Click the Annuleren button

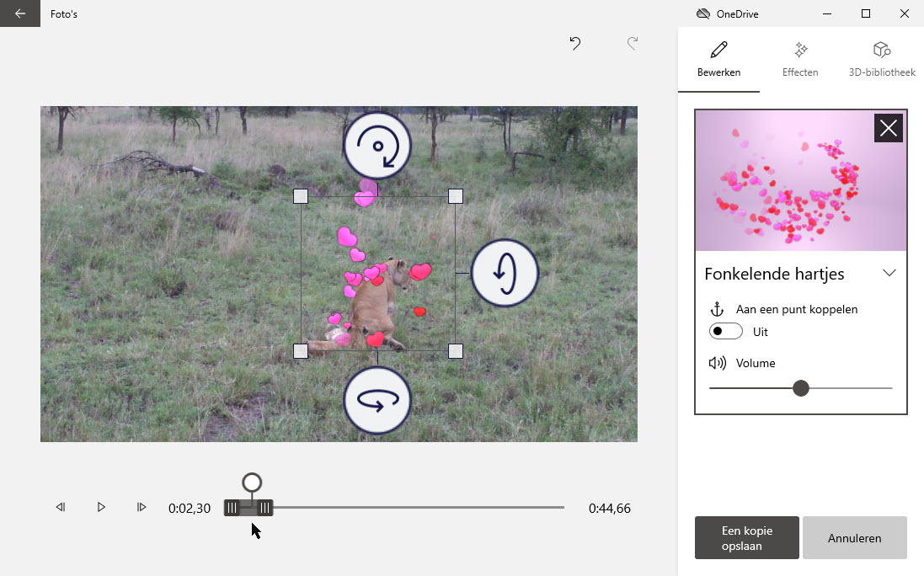(854, 538)
